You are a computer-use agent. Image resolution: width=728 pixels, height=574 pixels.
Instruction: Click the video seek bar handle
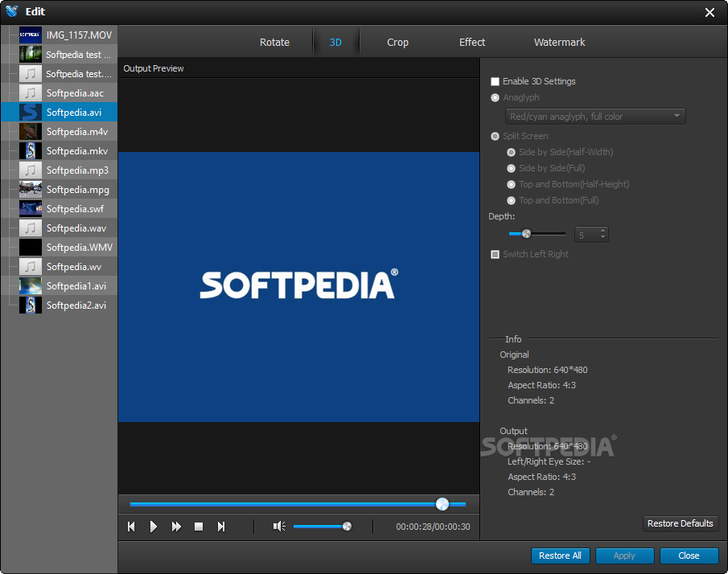click(442, 504)
